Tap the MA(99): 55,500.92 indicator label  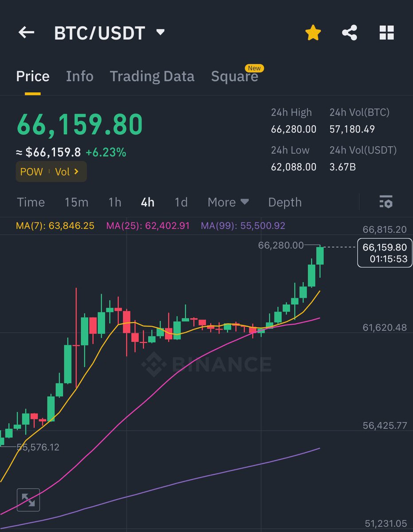coord(243,226)
